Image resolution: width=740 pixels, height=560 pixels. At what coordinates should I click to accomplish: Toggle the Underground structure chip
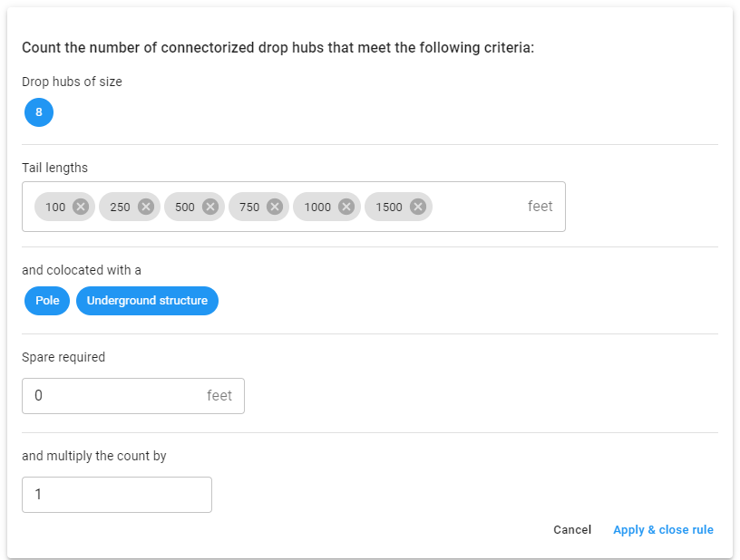[147, 301]
